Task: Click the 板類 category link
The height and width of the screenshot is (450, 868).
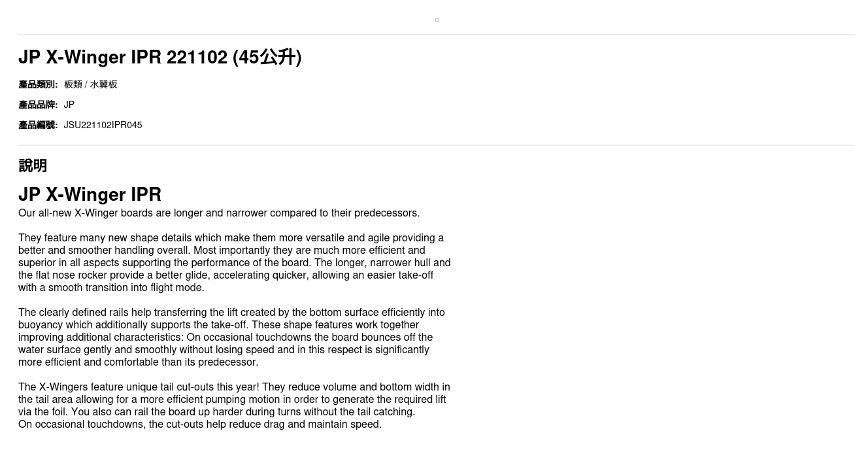Action: (x=73, y=84)
